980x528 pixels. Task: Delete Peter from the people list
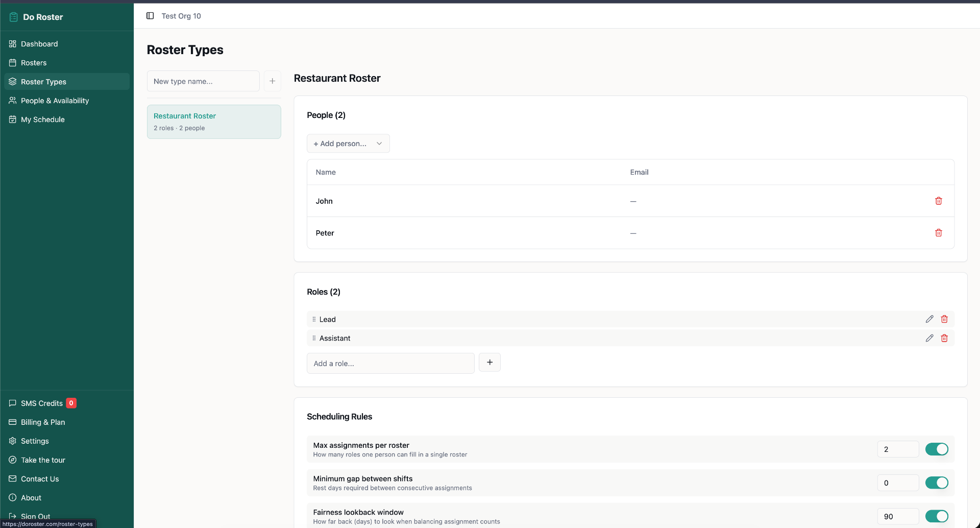tap(938, 233)
